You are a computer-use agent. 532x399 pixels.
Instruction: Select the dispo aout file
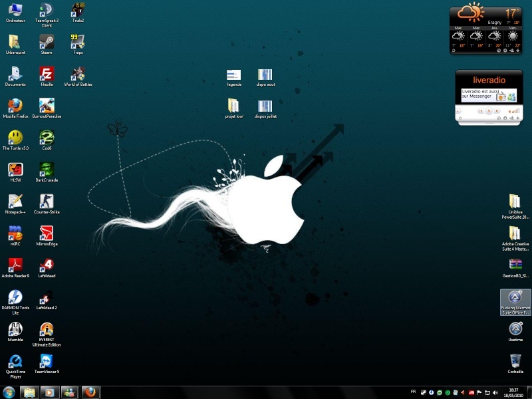click(x=265, y=77)
